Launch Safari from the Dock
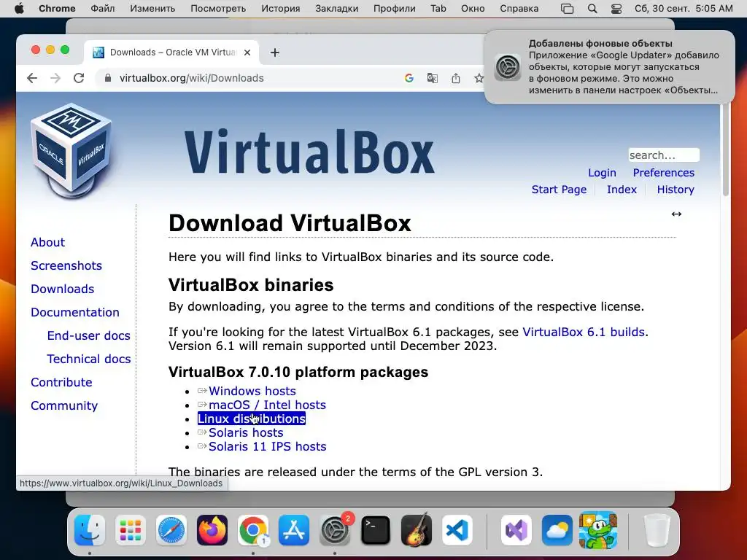747x560 pixels. [171, 530]
